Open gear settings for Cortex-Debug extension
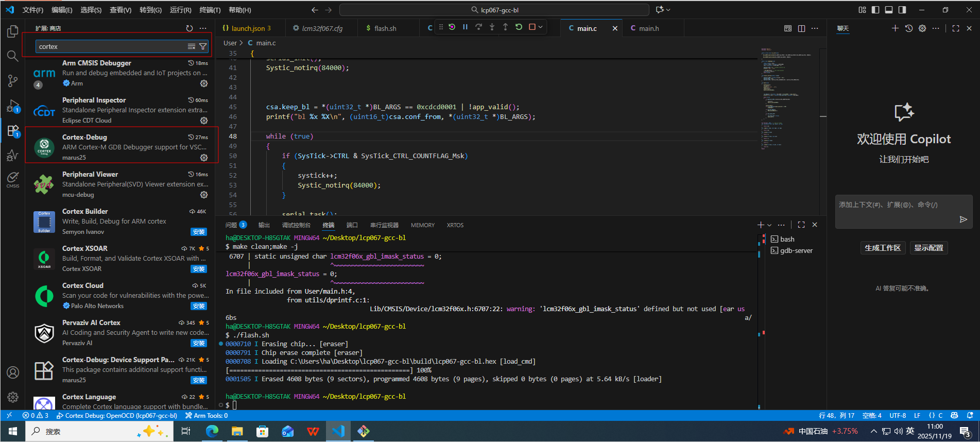 pos(204,158)
